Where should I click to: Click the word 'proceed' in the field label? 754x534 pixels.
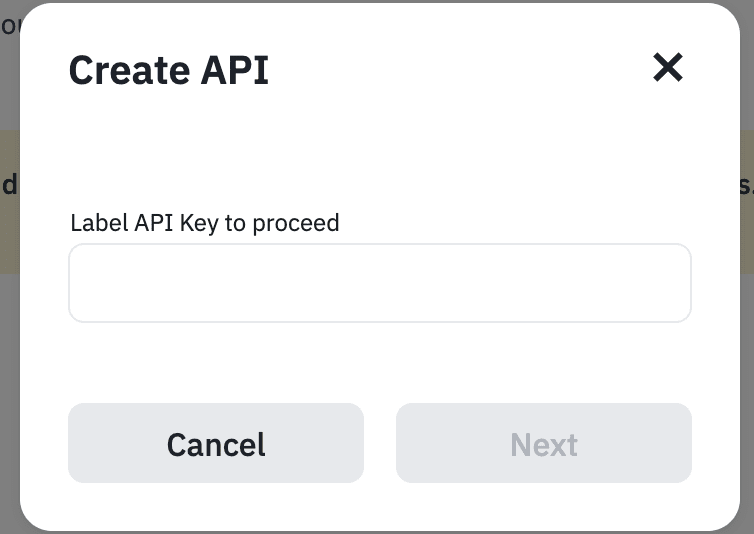click(x=295, y=222)
